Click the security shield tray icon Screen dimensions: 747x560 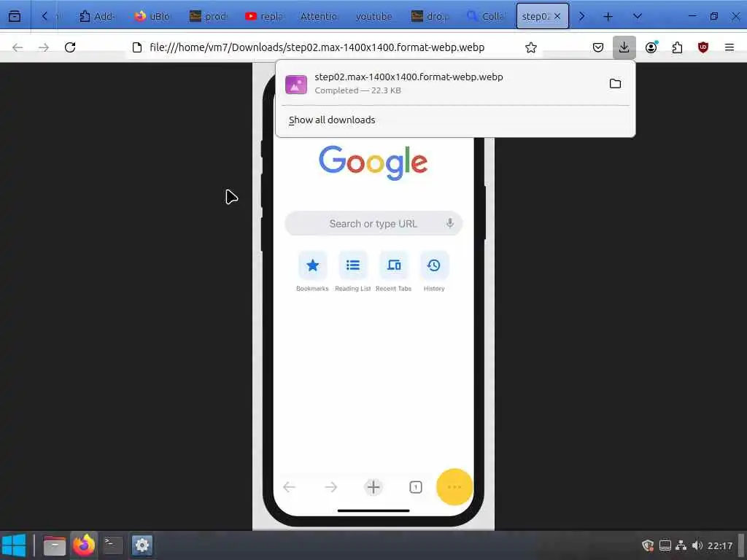point(648,545)
